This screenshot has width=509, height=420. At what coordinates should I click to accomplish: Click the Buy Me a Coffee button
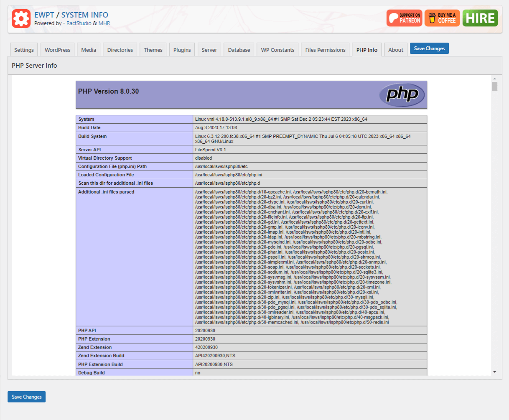[442, 18]
